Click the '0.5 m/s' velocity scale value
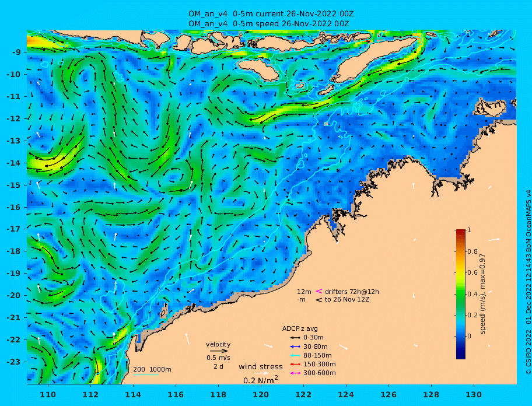The image size is (532, 406). [219, 358]
